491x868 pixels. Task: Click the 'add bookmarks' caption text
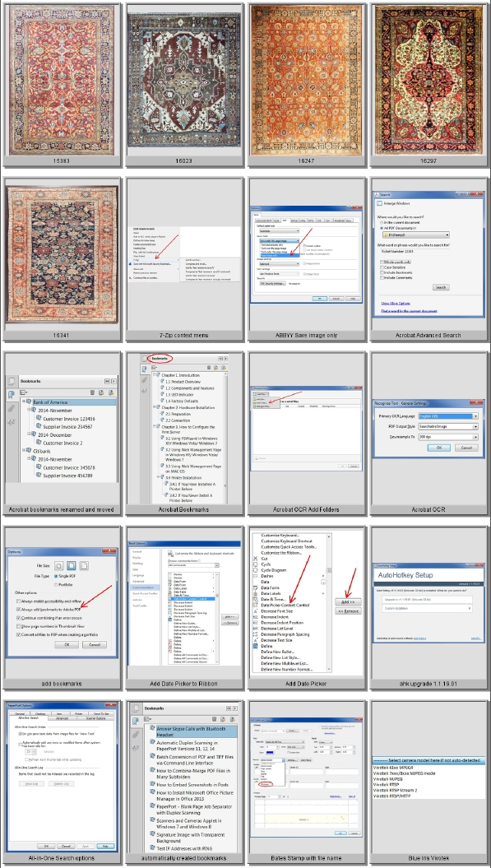(62, 684)
